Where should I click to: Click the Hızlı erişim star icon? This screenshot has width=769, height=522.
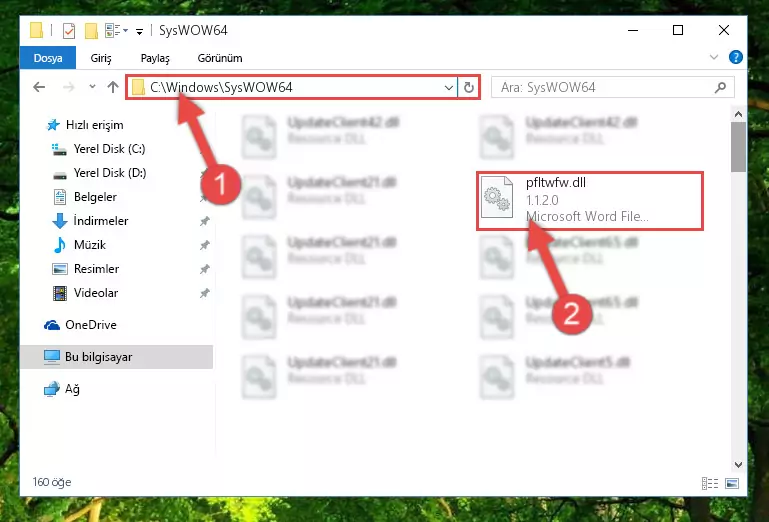coord(53,125)
